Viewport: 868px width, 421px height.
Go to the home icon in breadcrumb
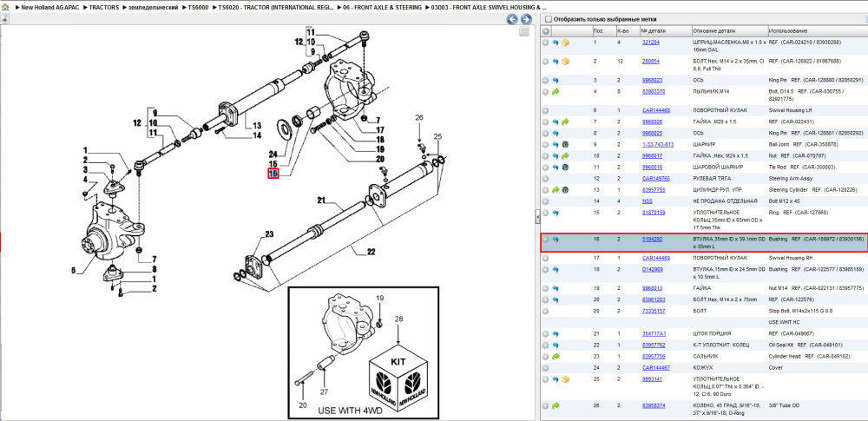coord(4,9)
